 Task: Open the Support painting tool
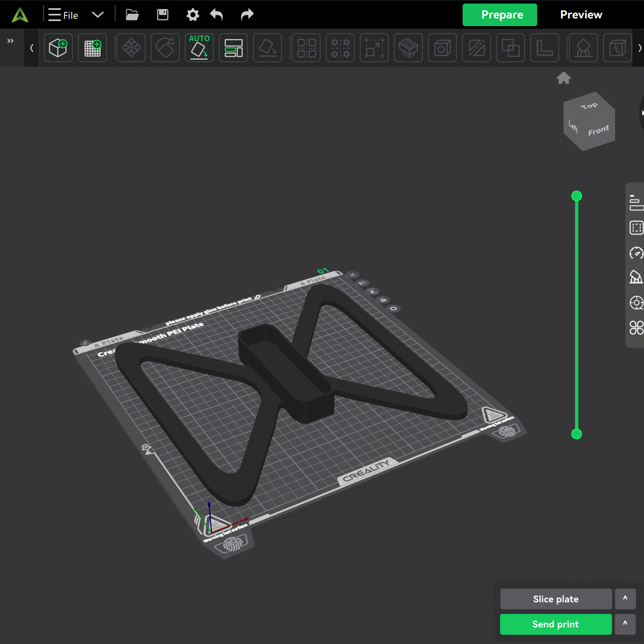[x=583, y=48]
